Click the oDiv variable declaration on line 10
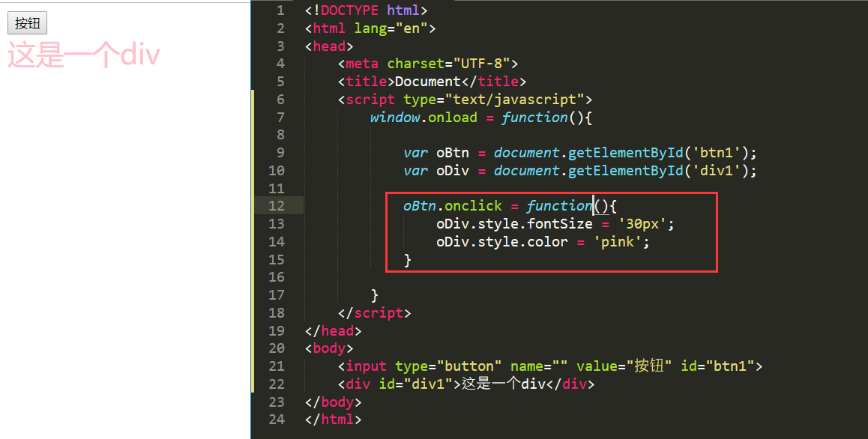868x439 pixels. 436,171
